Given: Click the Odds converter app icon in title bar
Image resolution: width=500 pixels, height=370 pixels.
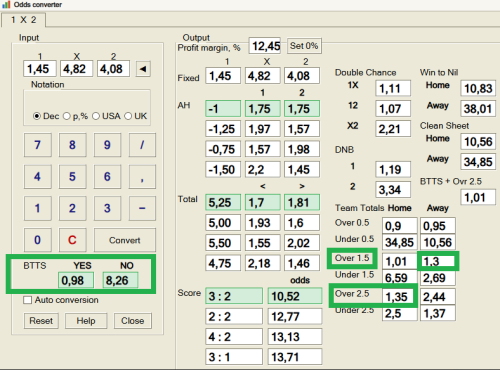Looking at the screenshot, I should (x=6, y=5).
